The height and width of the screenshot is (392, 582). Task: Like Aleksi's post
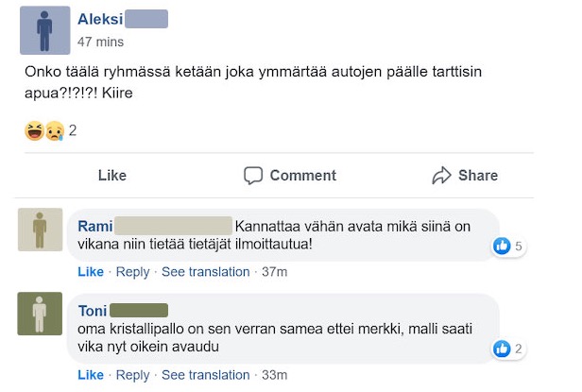[111, 175]
